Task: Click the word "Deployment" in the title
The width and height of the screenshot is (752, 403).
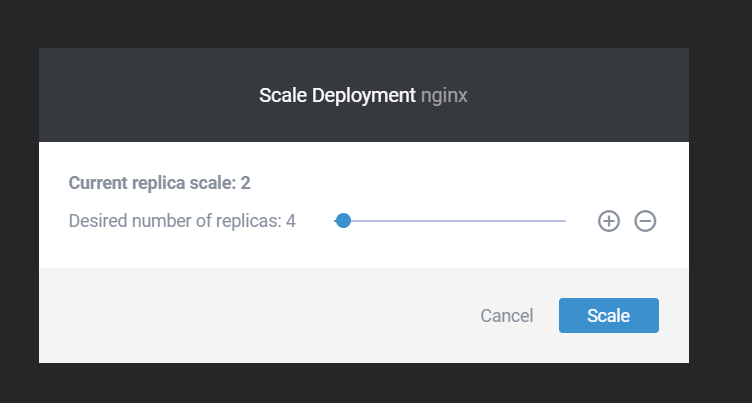Action: (364, 95)
